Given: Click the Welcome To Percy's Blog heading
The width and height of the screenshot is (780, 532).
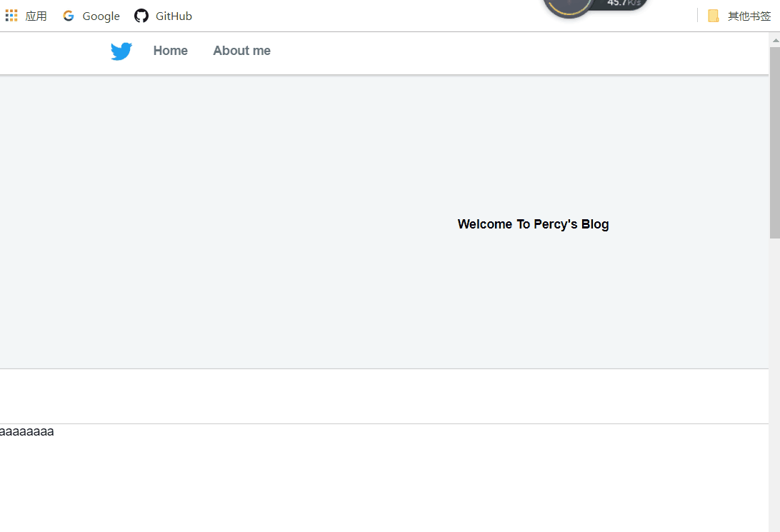Looking at the screenshot, I should [533, 224].
